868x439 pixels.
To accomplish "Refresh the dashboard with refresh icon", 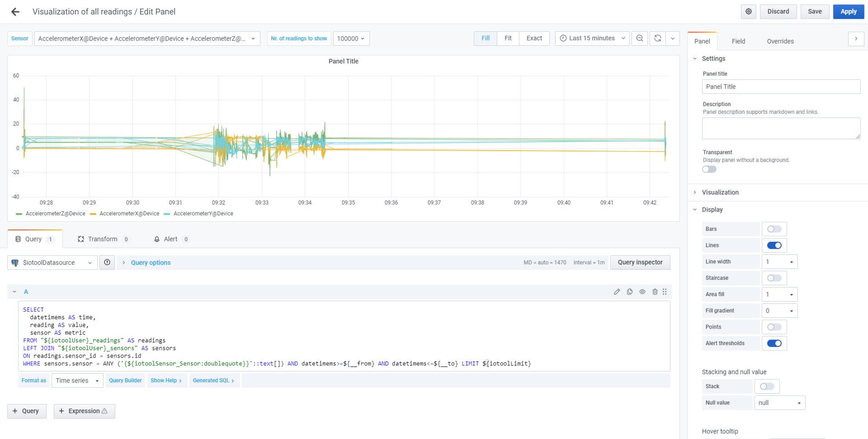I will point(658,38).
